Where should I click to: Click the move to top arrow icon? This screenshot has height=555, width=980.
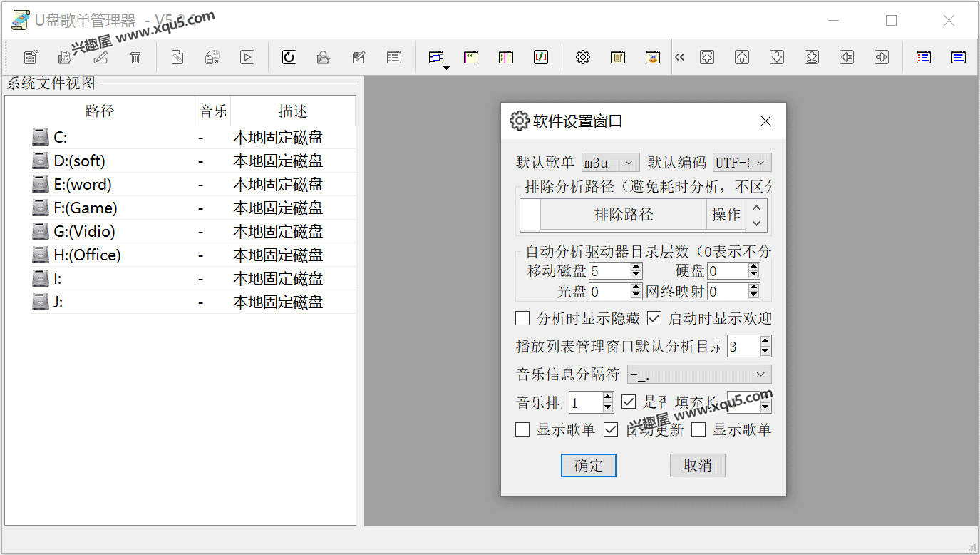point(707,58)
